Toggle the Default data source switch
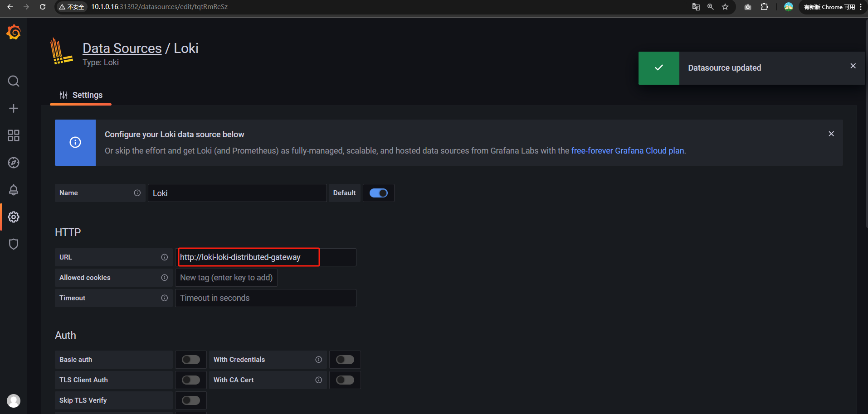Image resolution: width=868 pixels, height=414 pixels. coord(379,193)
